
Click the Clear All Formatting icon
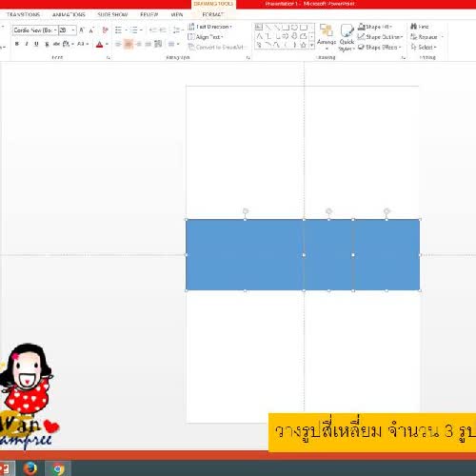[105, 30]
